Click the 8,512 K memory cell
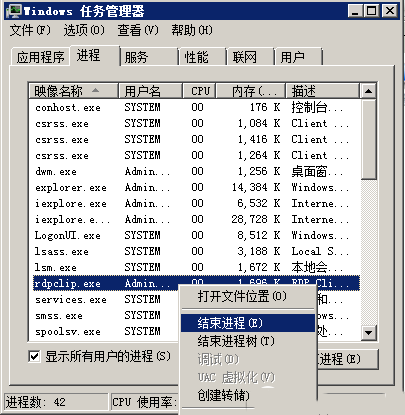 (259, 235)
